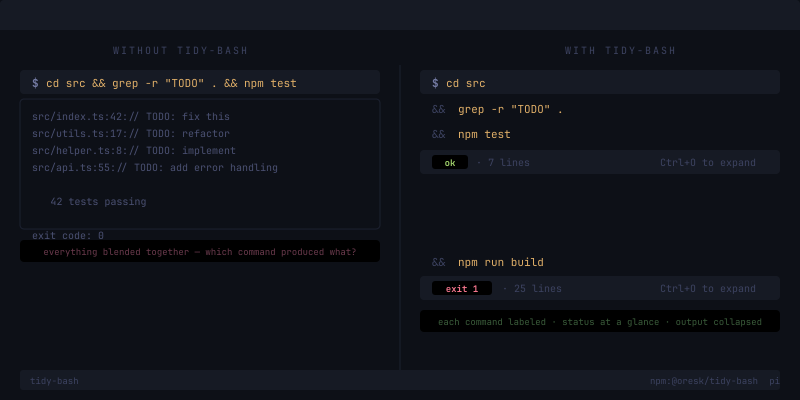Click the '&&' prefix before npm test
800x400 pixels.
tap(438, 134)
